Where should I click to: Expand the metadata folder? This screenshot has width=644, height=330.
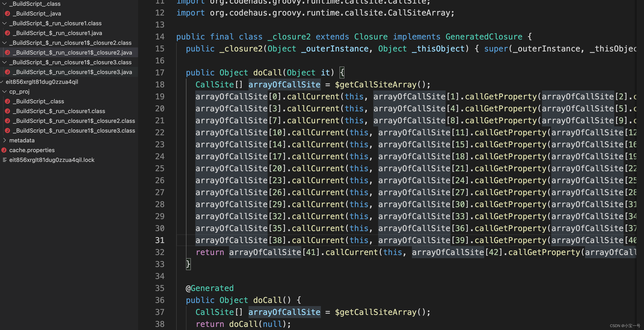4,140
